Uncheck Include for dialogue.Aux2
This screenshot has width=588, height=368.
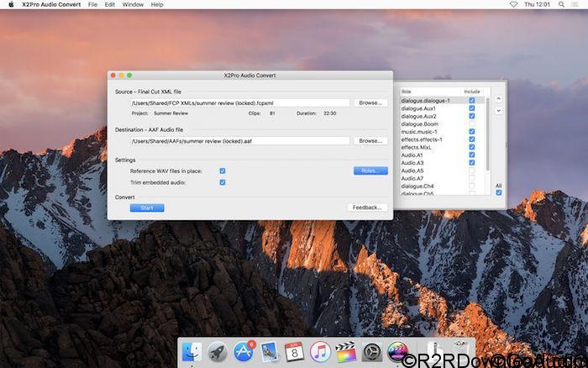coord(472,116)
